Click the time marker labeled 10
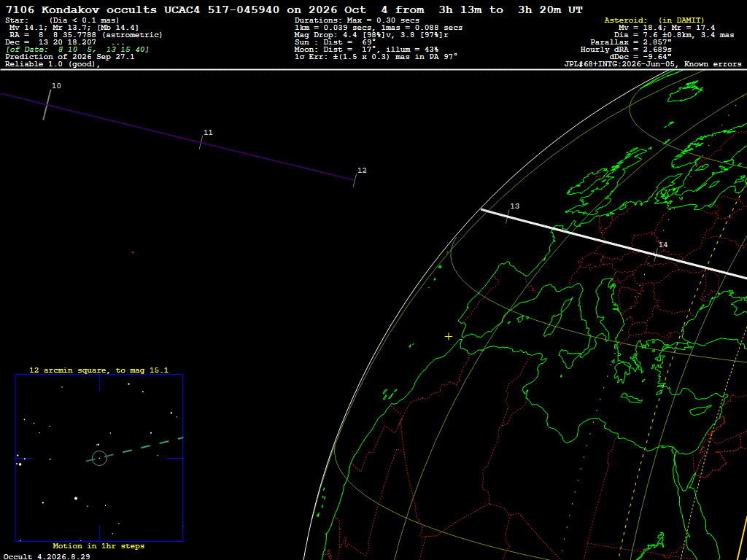Screen dimensions: 747x560 tap(47, 104)
